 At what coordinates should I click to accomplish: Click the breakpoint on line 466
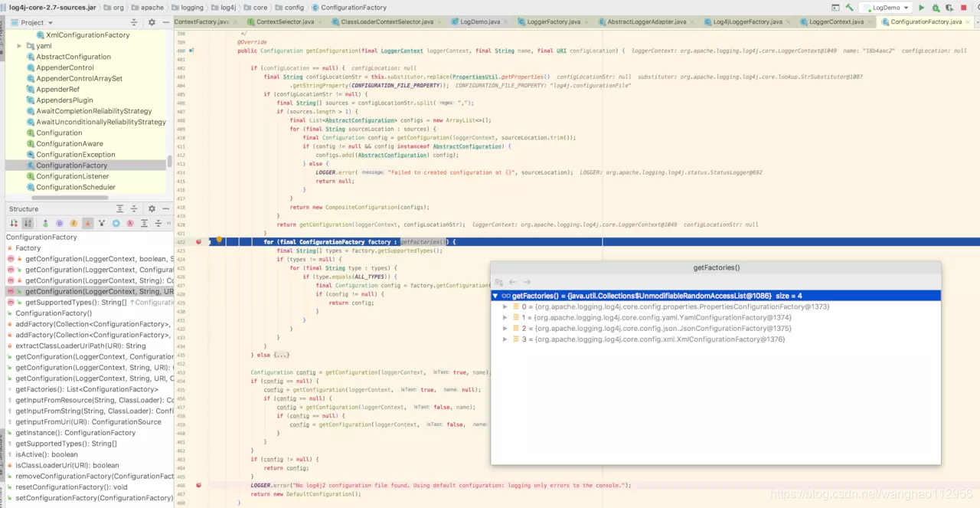point(198,485)
